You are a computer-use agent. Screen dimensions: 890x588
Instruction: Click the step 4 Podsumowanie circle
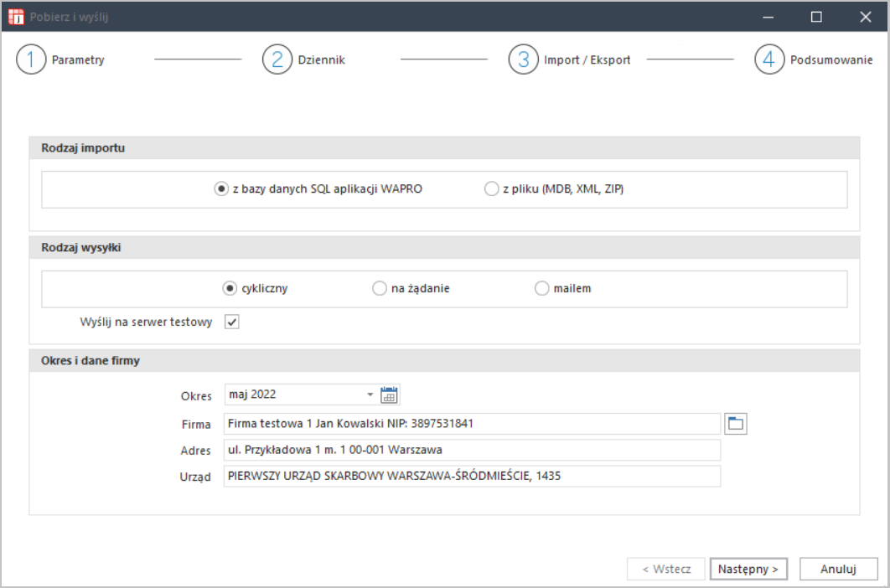pos(769,60)
